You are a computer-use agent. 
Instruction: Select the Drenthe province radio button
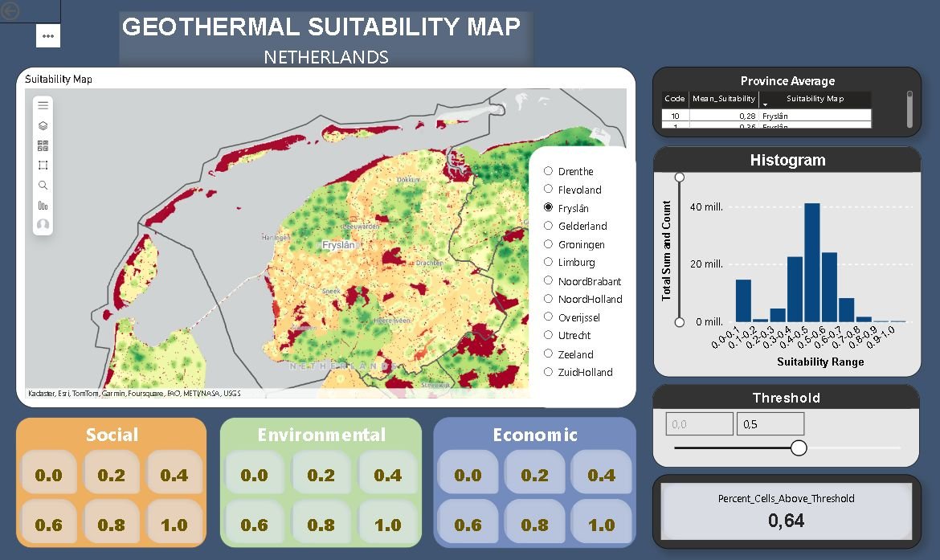[x=549, y=171]
